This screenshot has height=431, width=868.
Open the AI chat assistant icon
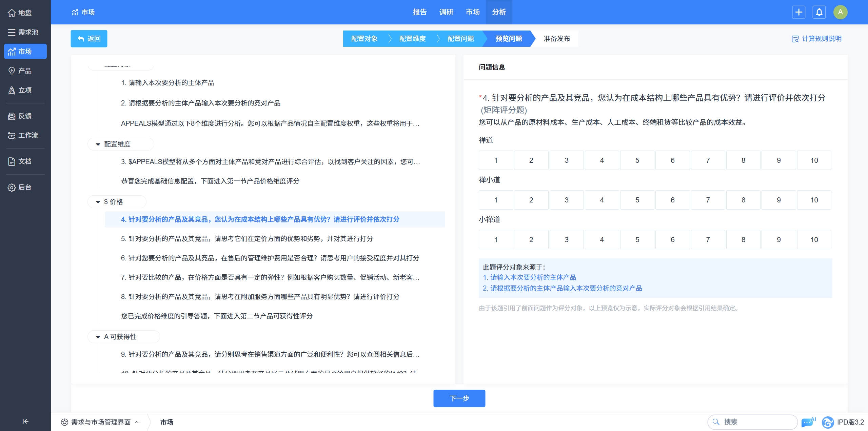tap(807, 422)
